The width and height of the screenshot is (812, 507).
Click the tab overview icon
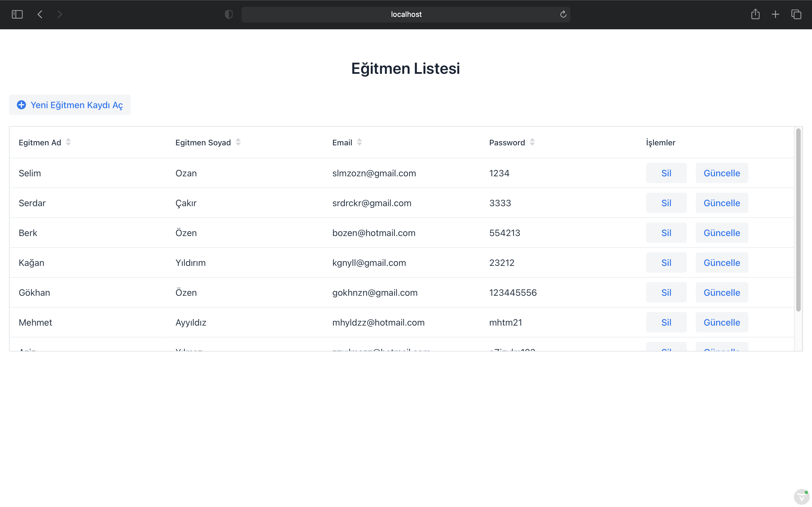[796, 14]
